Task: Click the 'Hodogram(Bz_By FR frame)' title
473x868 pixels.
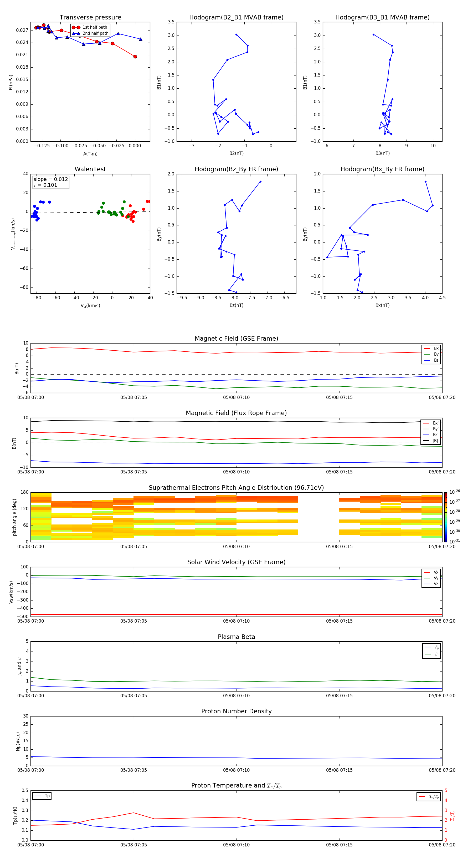Action: click(236, 169)
